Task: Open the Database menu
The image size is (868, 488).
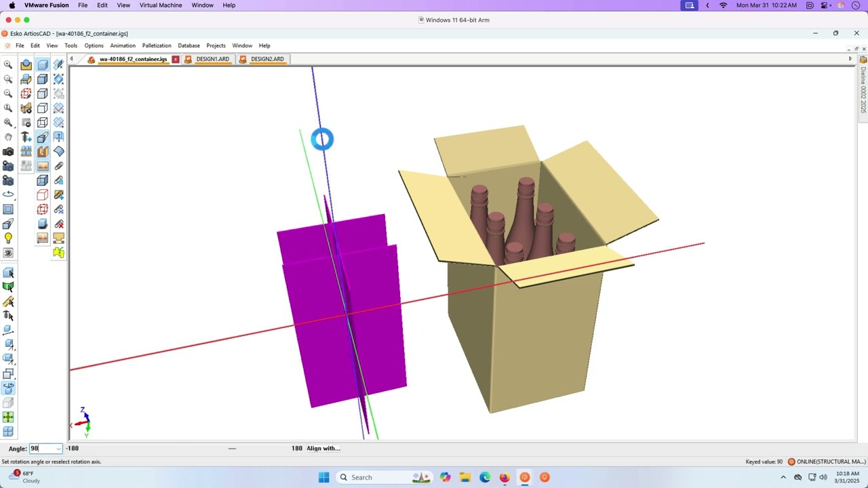Action: click(189, 45)
